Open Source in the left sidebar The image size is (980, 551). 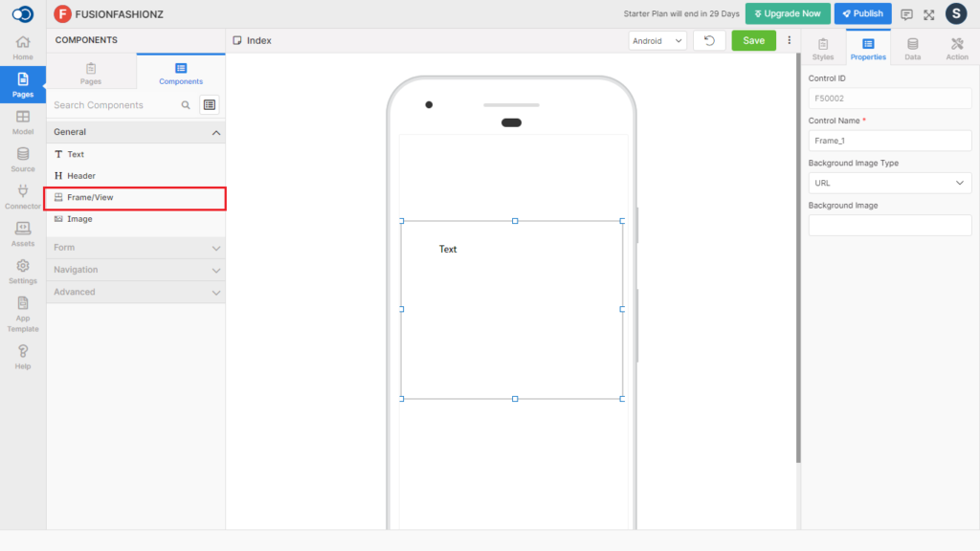(x=23, y=160)
